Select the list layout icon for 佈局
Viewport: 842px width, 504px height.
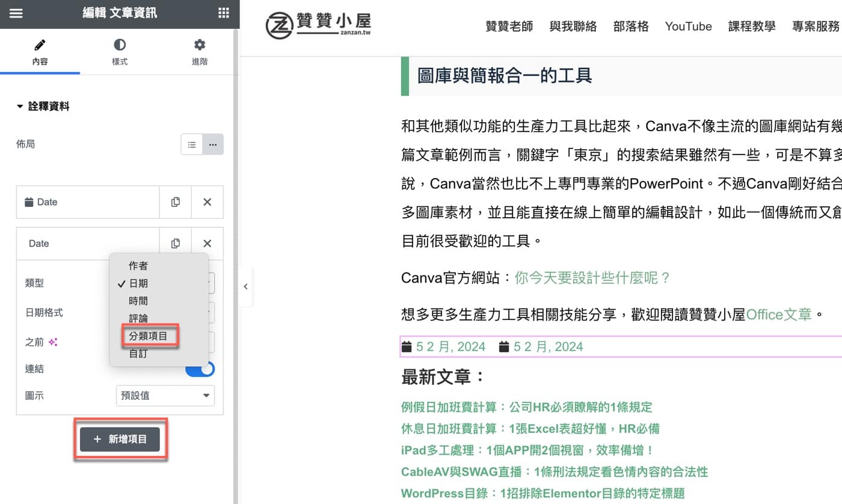192,144
